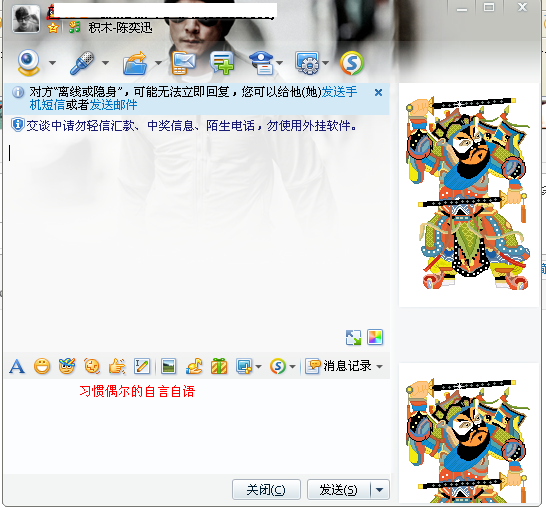Start voice chat with microphone icon

(82, 63)
